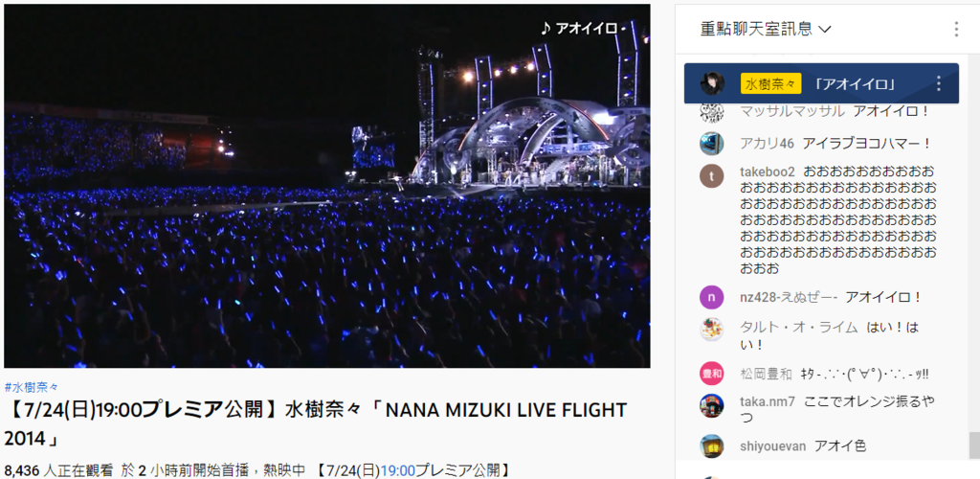Click the chat panel scrollbar thumb

(x=973, y=445)
